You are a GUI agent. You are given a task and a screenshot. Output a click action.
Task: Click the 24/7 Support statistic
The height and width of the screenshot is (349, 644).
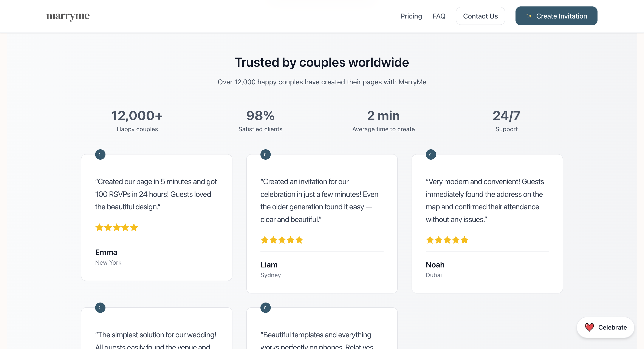(x=506, y=120)
